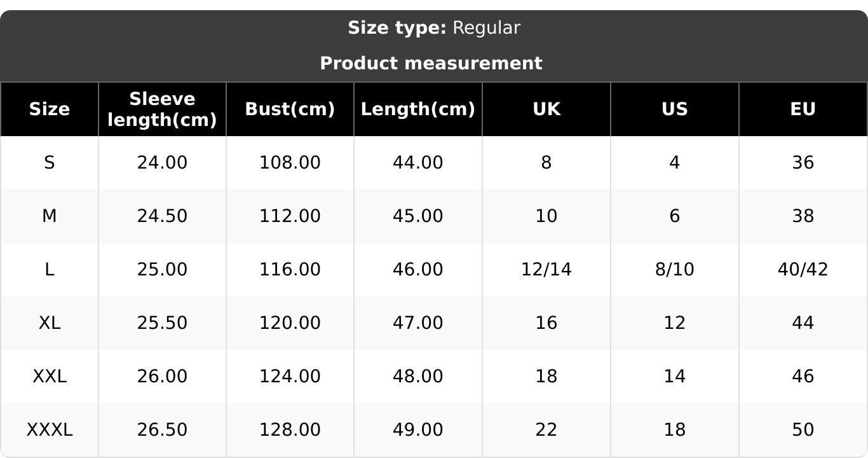The height and width of the screenshot is (458, 868).
Task: Select the 8/10 US size value
Action: pos(675,270)
